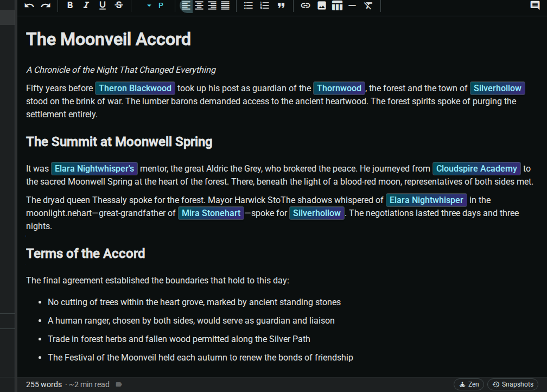Align text right
The width and height of the screenshot is (547, 392).
point(212,5)
